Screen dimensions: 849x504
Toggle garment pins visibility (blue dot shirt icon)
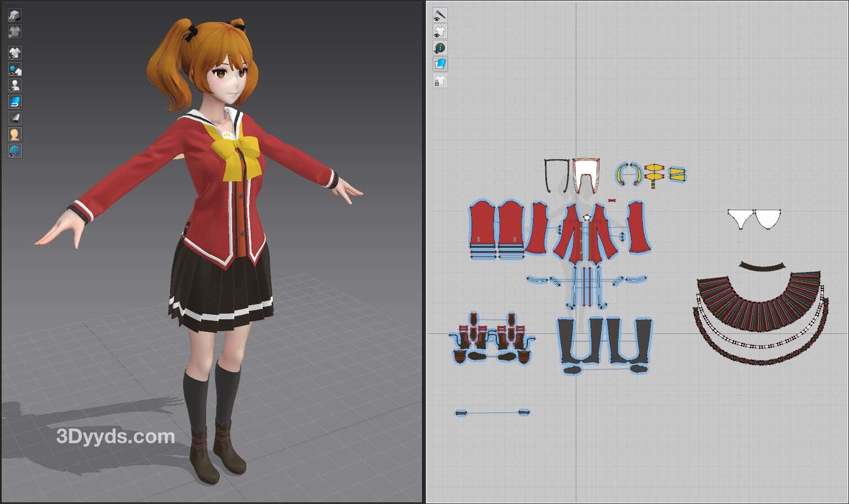click(x=15, y=69)
